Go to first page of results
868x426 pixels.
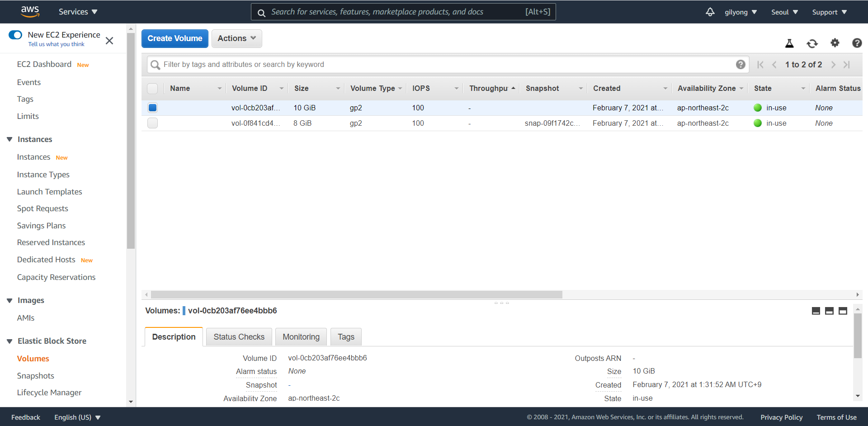pyautogui.click(x=760, y=65)
